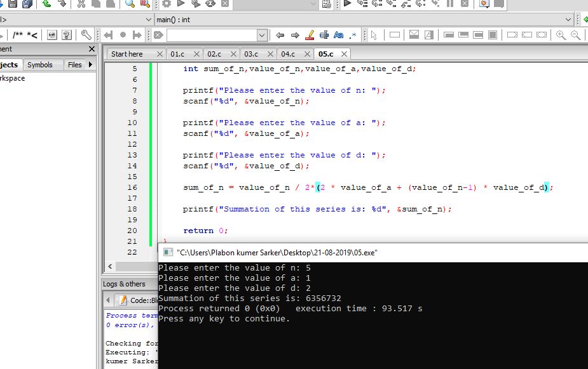
Task: Click the Save all files icon
Action: click(x=27, y=4)
